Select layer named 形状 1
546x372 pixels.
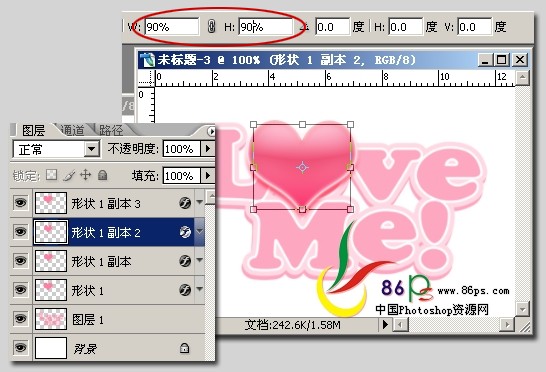[88, 290]
